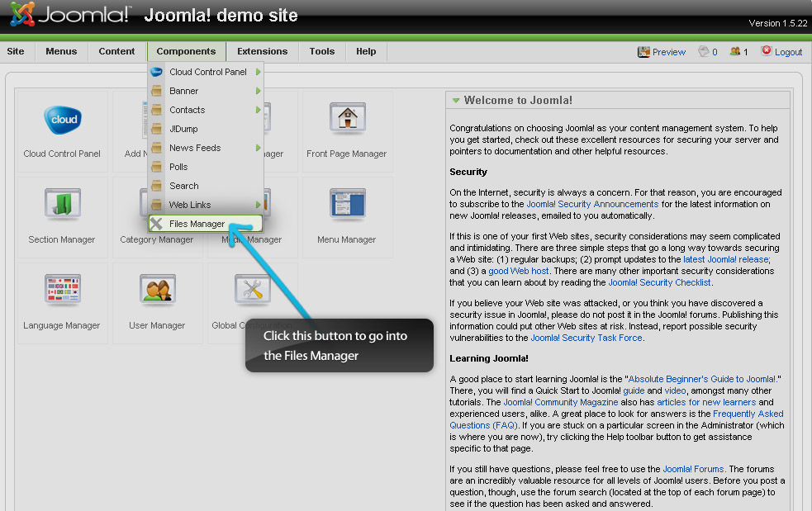Screen dimensions: 812x511
Task: Open Language Manager flags icon
Action: 62,289
